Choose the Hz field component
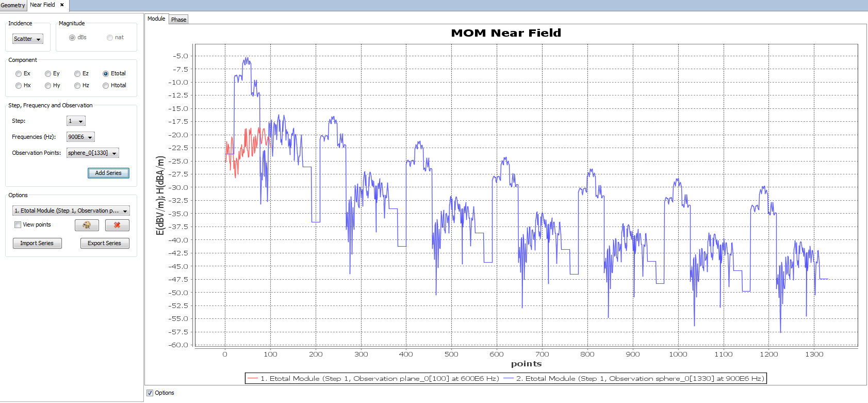868x403 pixels. click(77, 86)
